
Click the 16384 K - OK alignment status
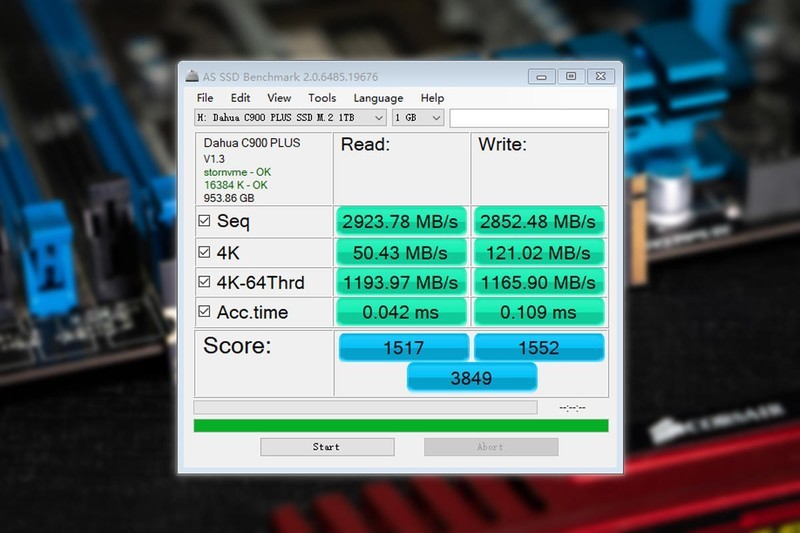[236, 185]
